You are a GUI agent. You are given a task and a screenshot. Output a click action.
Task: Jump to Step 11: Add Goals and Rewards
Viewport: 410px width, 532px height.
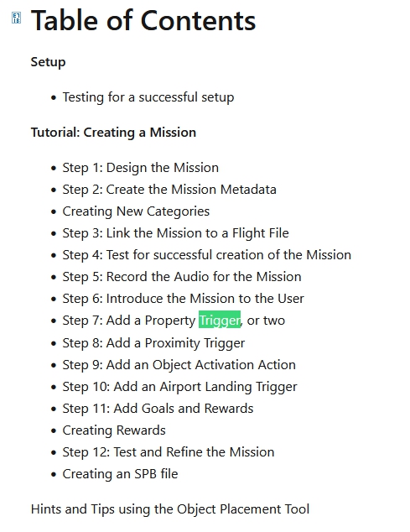point(158,409)
